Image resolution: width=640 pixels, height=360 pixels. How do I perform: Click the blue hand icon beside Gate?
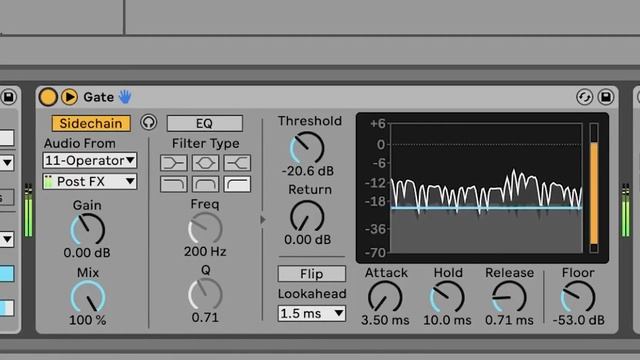click(x=125, y=97)
